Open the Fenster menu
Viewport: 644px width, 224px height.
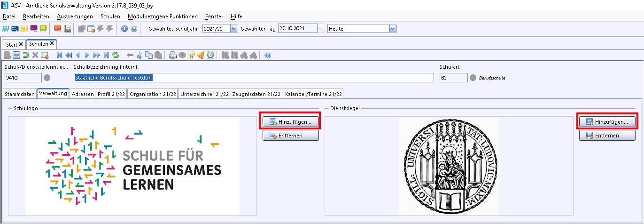point(214,16)
